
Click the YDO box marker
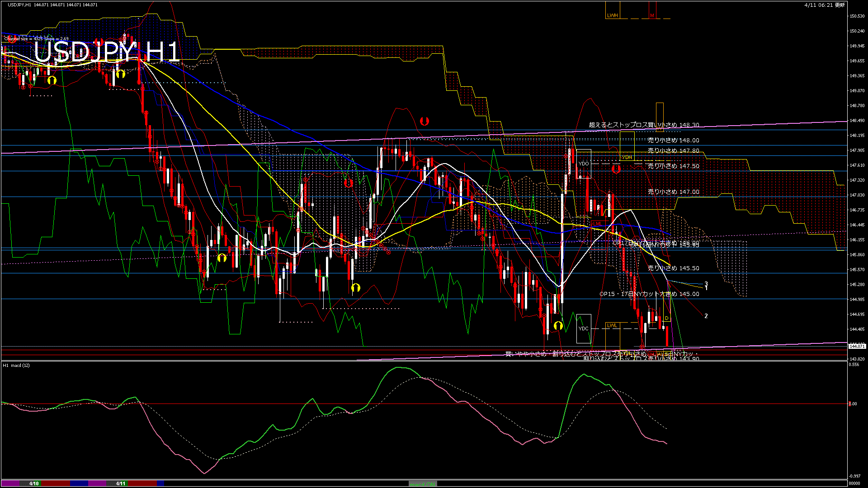click(584, 164)
